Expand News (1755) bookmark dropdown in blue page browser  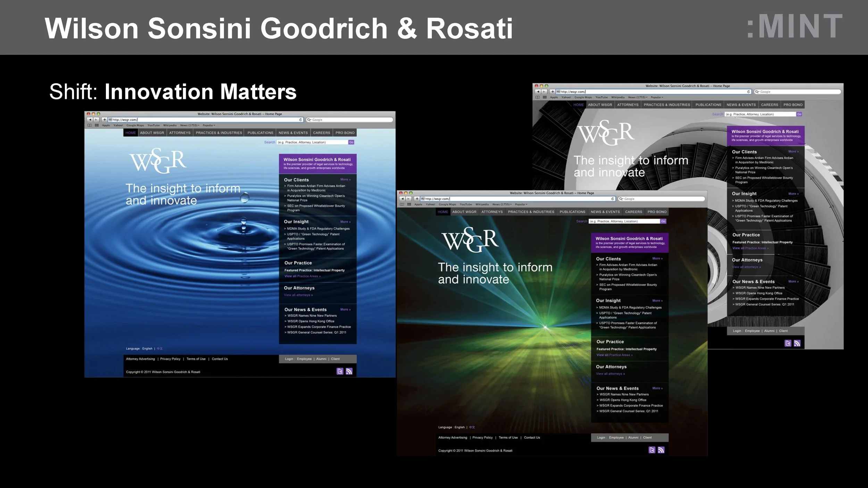[x=190, y=125]
